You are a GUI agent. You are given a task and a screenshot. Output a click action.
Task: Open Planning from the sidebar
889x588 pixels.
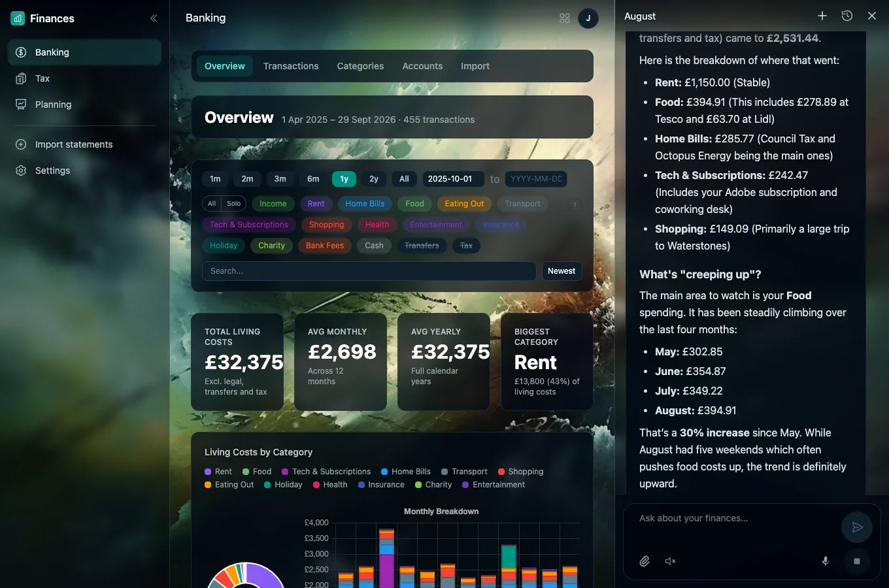84,105
